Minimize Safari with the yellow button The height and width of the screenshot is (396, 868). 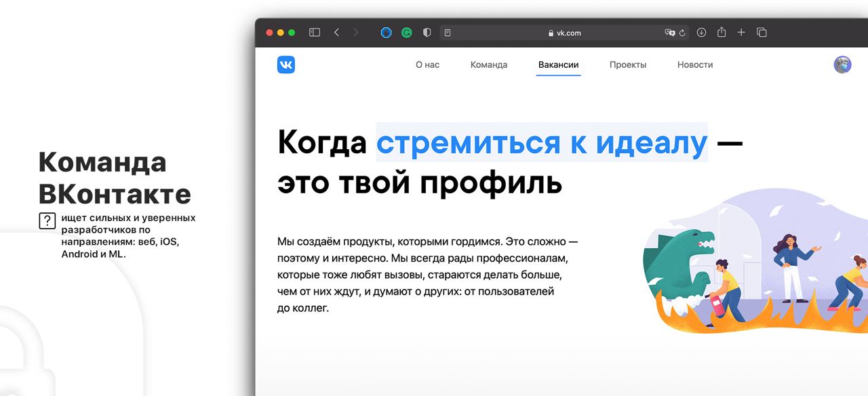tap(280, 33)
